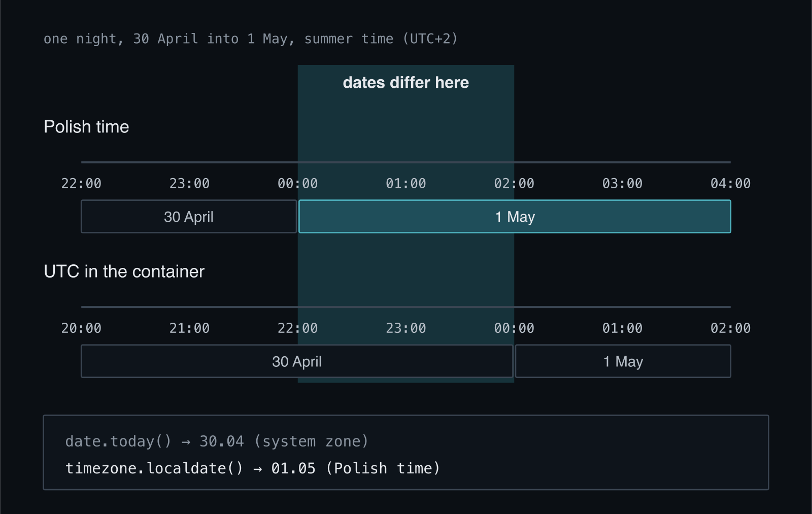
Task: Click the 20:00 tick on UTC timeline
Action: (x=81, y=328)
